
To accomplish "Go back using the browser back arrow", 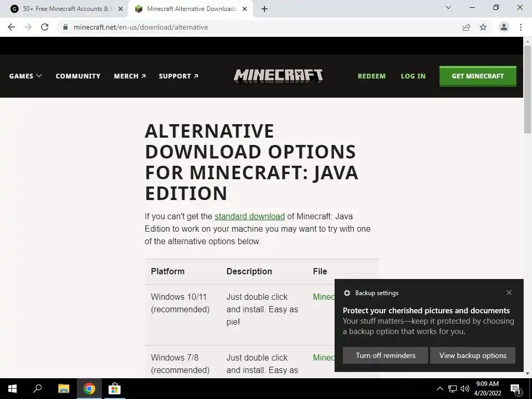I will pos(11,27).
